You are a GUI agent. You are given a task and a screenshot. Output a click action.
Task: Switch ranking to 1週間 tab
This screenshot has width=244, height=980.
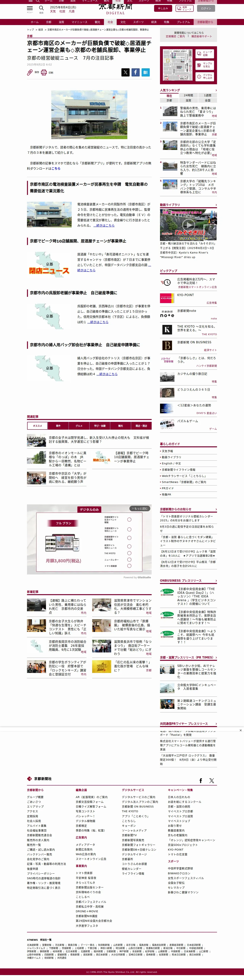coord(208,95)
